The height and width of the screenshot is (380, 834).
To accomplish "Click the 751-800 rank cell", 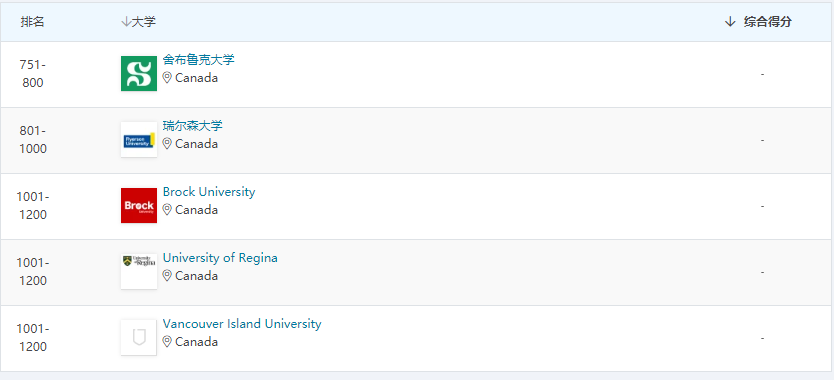I will tap(32, 74).
